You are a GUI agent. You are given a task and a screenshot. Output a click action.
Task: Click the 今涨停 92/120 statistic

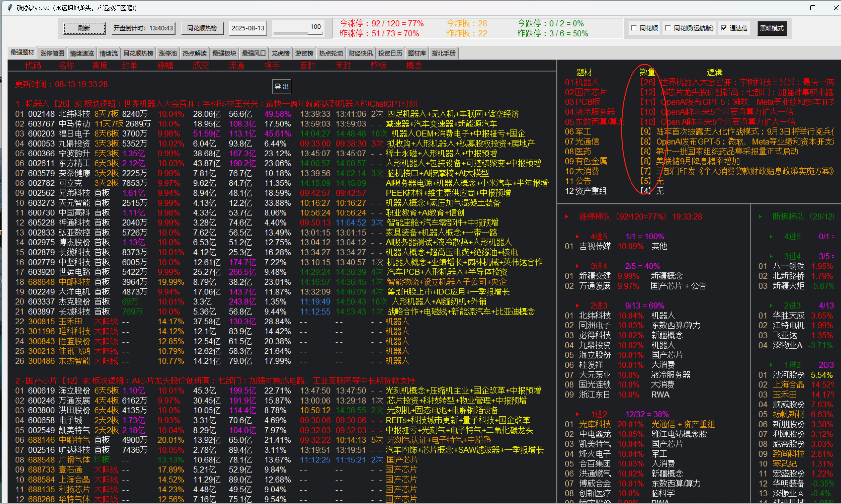tap(381, 23)
